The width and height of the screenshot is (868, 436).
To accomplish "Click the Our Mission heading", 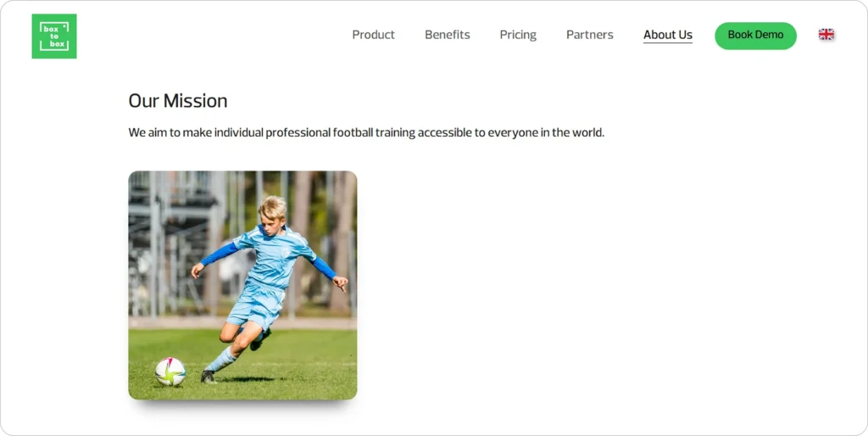I will point(178,101).
